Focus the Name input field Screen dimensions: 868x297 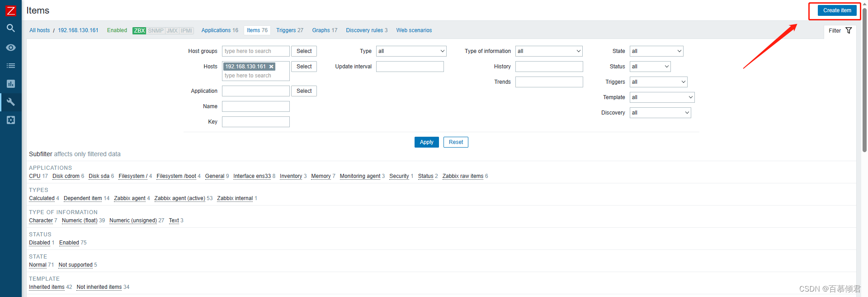click(x=256, y=106)
